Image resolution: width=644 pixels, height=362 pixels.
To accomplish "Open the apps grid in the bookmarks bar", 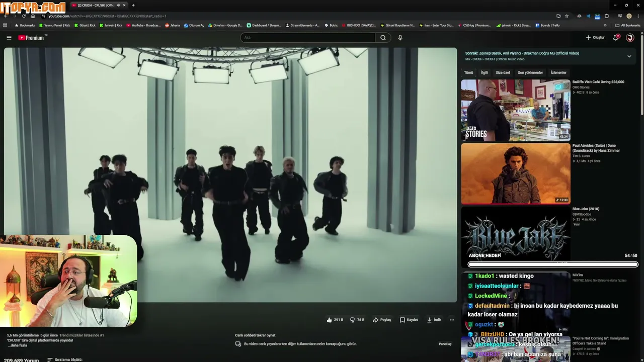I will pos(5,25).
